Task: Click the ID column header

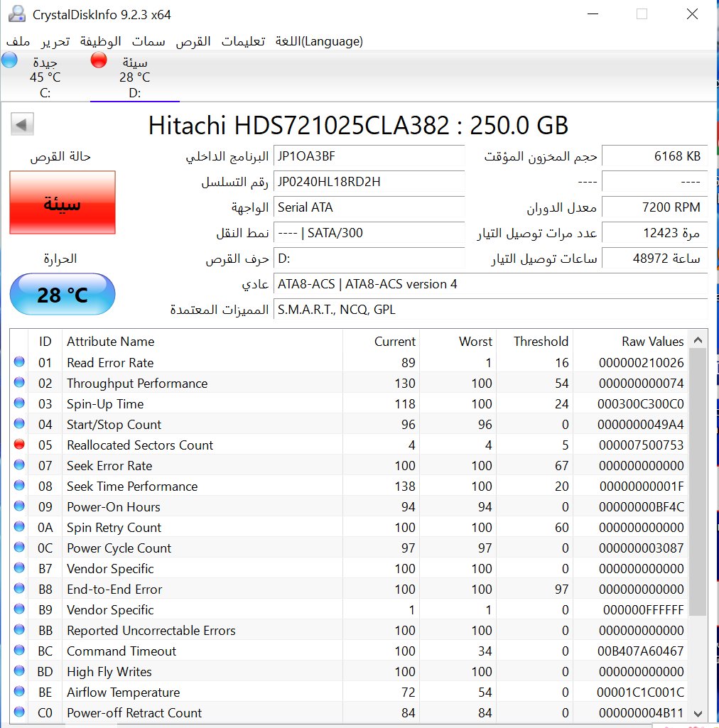Action: click(x=45, y=341)
